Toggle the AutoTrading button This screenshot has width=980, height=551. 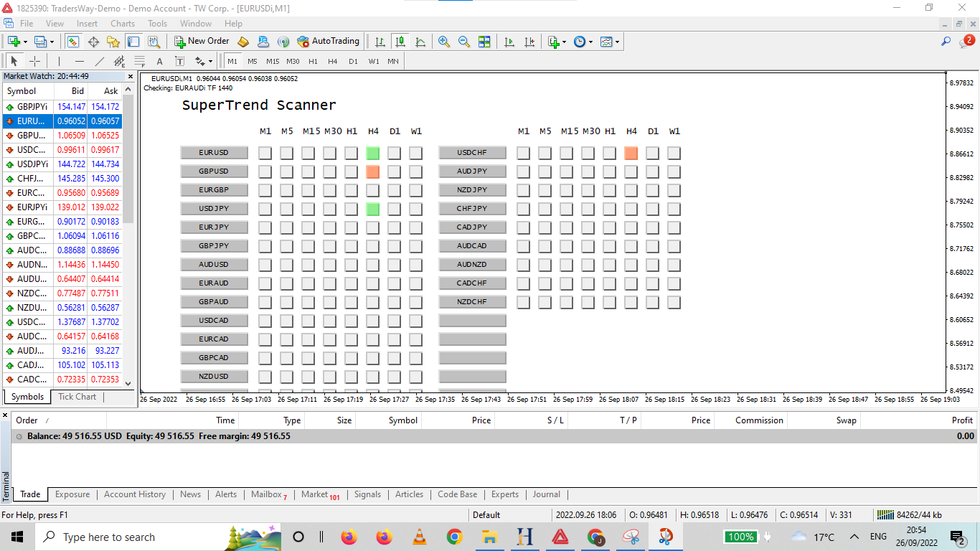tap(328, 42)
